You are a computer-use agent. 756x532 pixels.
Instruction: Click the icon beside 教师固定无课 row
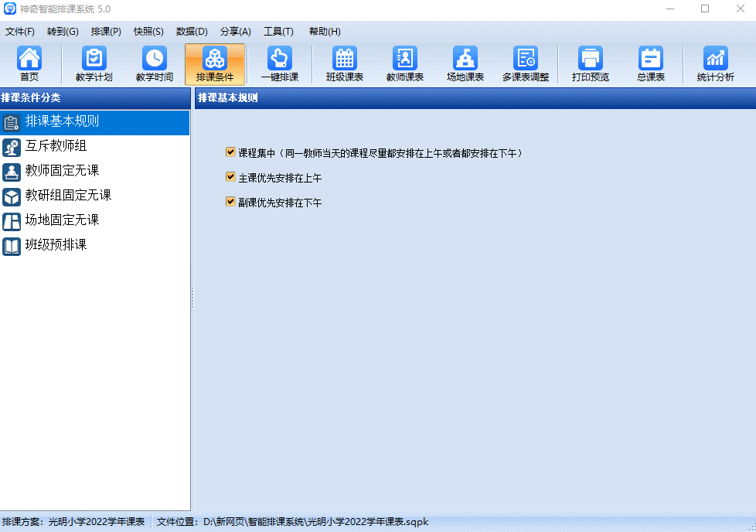coord(11,172)
